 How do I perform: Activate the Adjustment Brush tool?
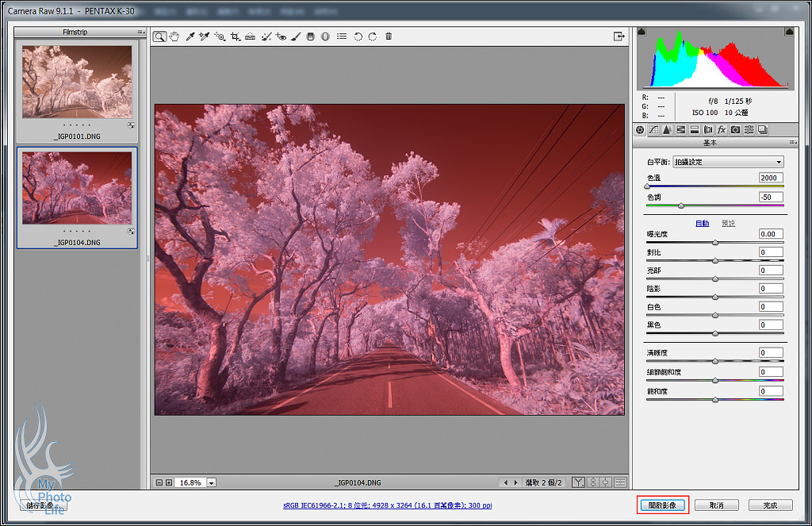click(296, 36)
